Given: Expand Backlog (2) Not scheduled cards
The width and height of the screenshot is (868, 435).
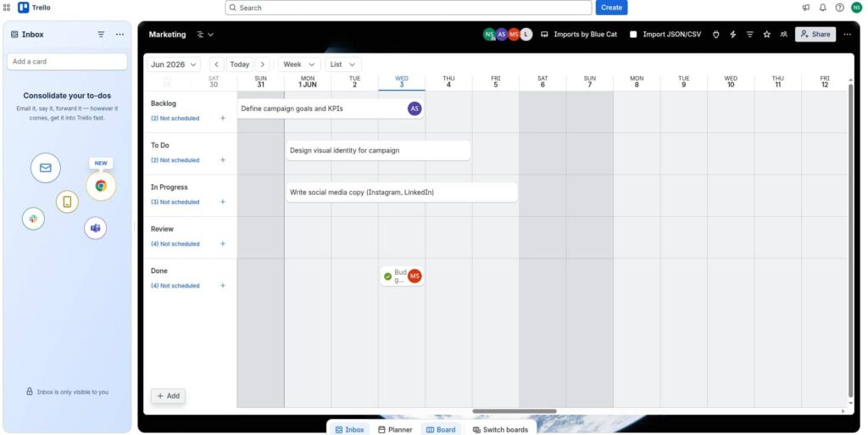Looking at the screenshot, I should tap(175, 119).
